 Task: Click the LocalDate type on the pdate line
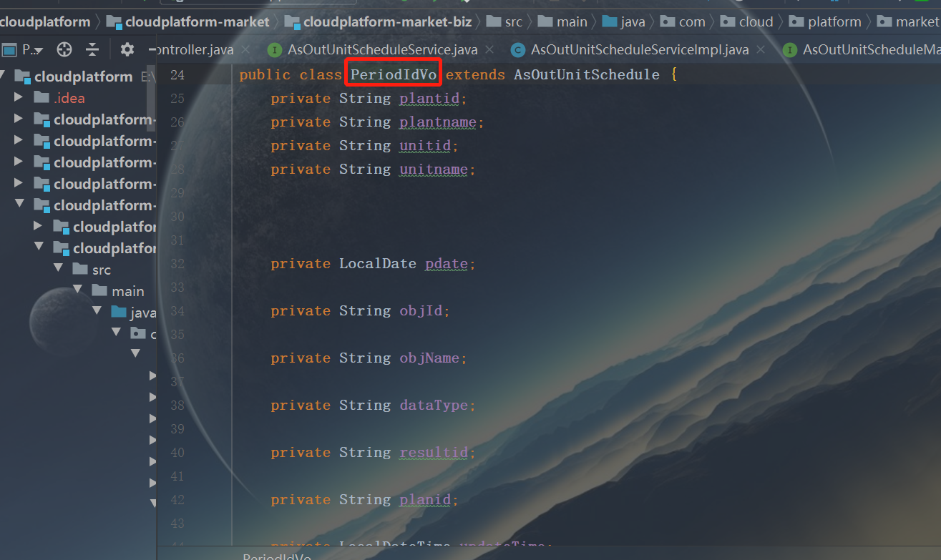point(378,264)
